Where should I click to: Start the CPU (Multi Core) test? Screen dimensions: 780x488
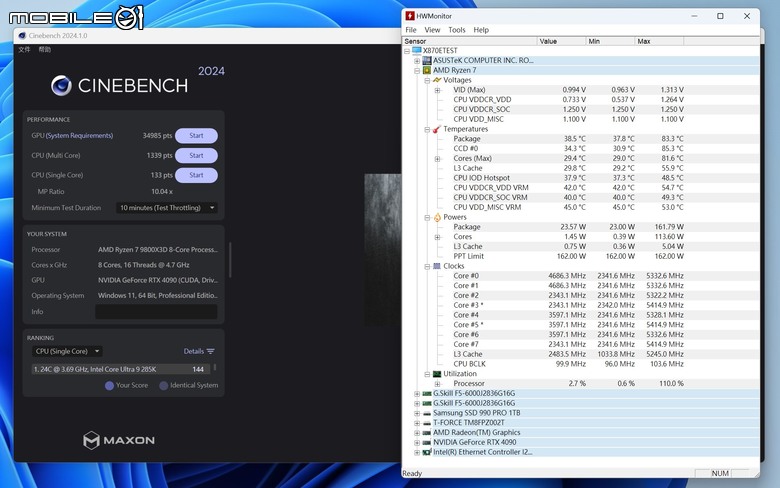tap(196, 156)
